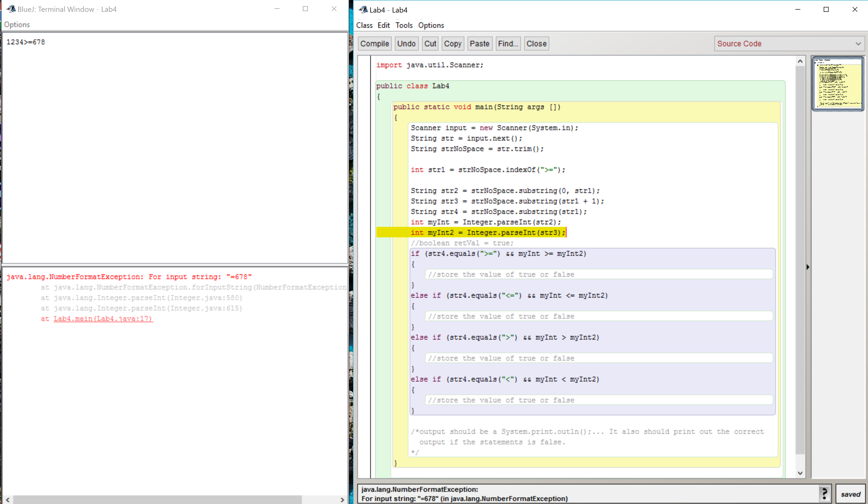The image size is (868, 504).
Task: Close the Lab4 editor window
Action: [x=854, y=9]
